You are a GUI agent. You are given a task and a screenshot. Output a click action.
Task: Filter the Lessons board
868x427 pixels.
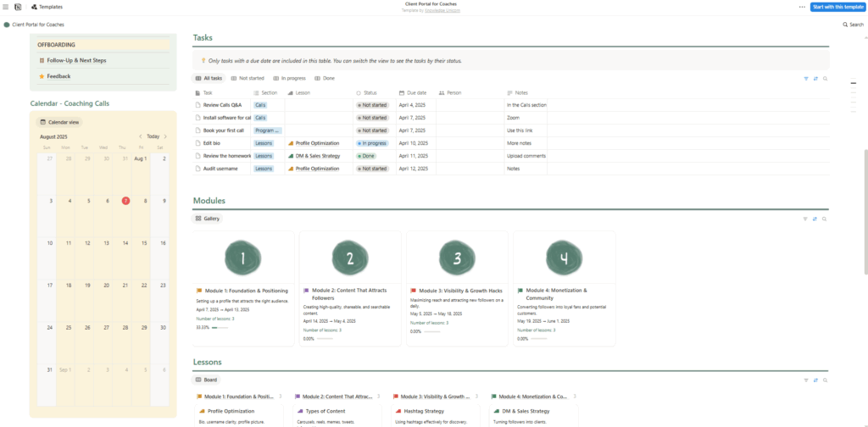tap(805, 380)
